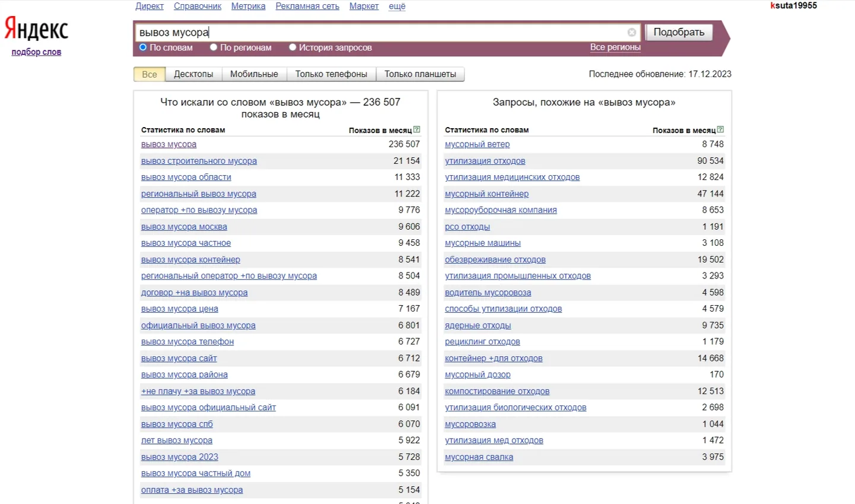Switch to the 'Только телефоны' tab
This screenshot has height=504, width=855.
(x=331, y=74)
